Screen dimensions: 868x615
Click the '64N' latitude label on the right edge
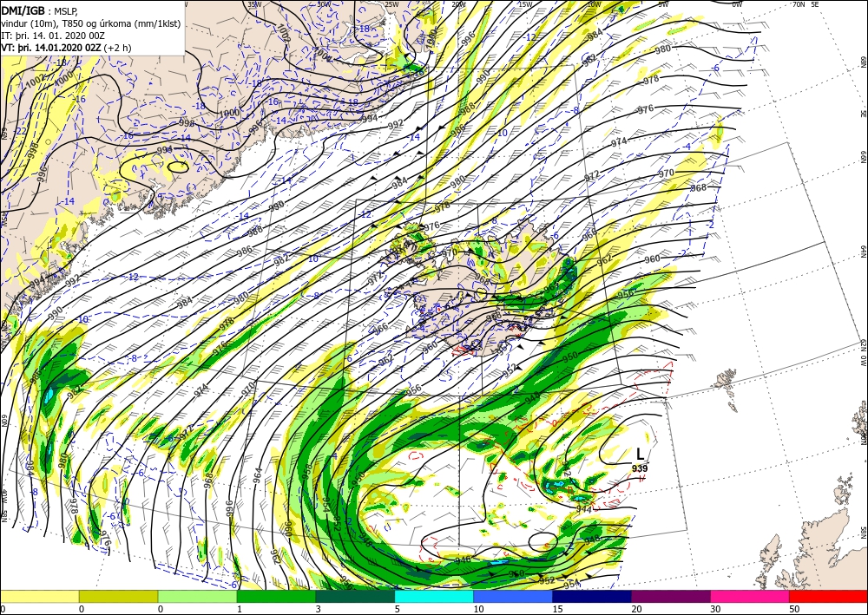863,252
